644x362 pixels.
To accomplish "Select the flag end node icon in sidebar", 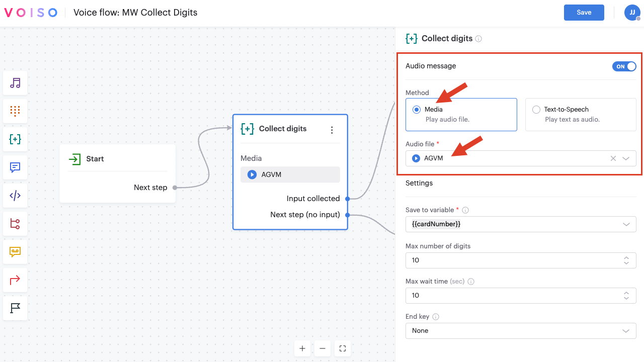I will [15, 308].
